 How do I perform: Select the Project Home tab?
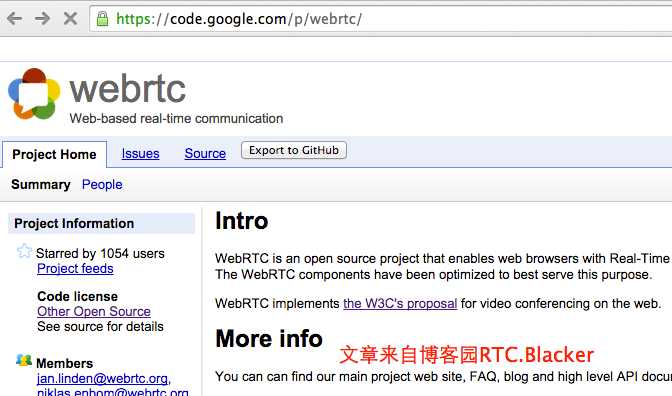(54, 154)
